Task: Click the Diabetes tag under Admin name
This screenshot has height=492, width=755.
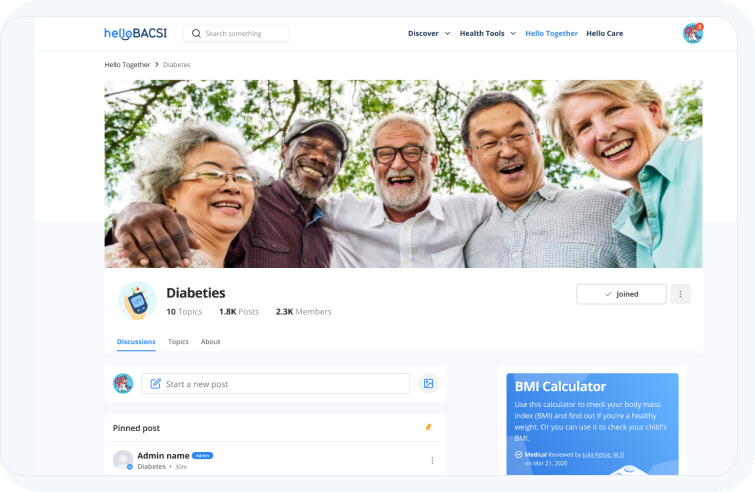Action: [151, 466]
